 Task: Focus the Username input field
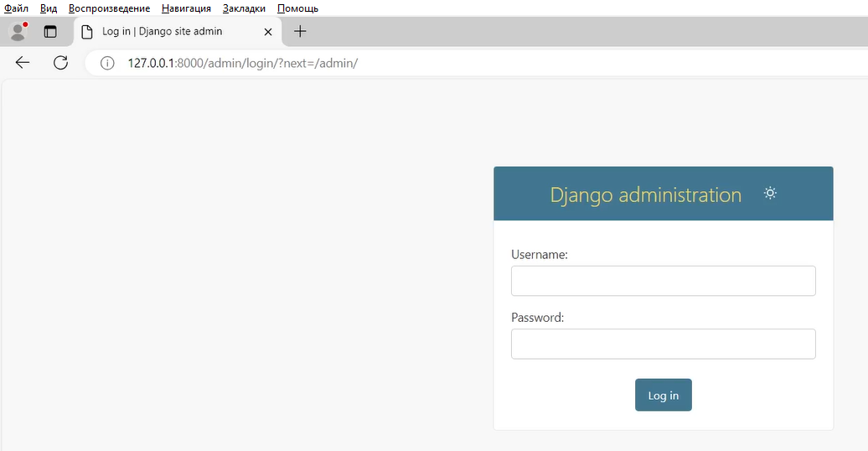(x=663, y=281)
